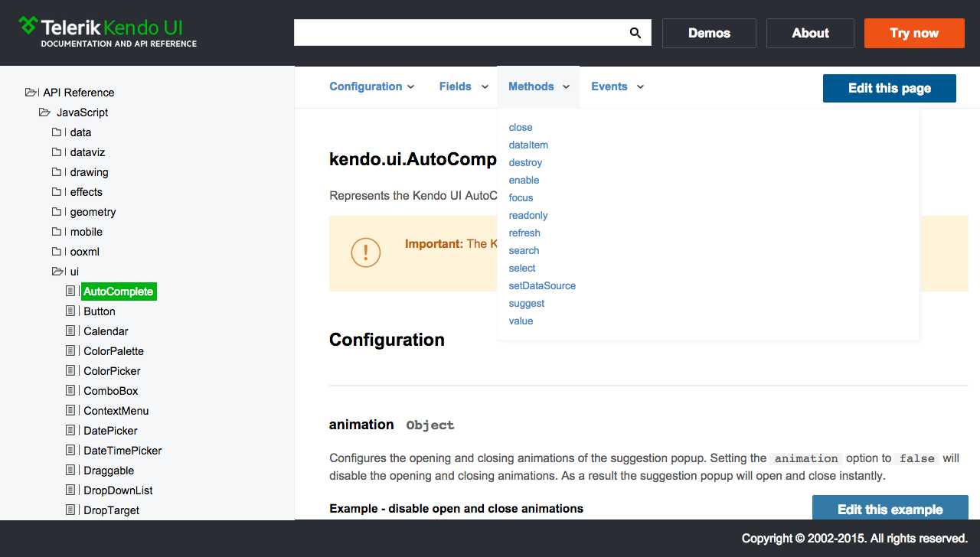Open the Fields dropdown menu
980x557 pixels.
pos(464,86)
